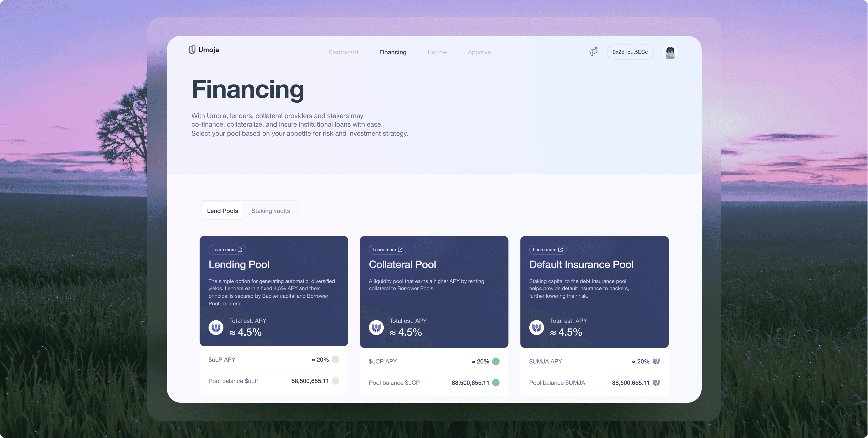Click the green $uCP APY token dot
Viewport: 868px width, 438px height.
[496, 361]
